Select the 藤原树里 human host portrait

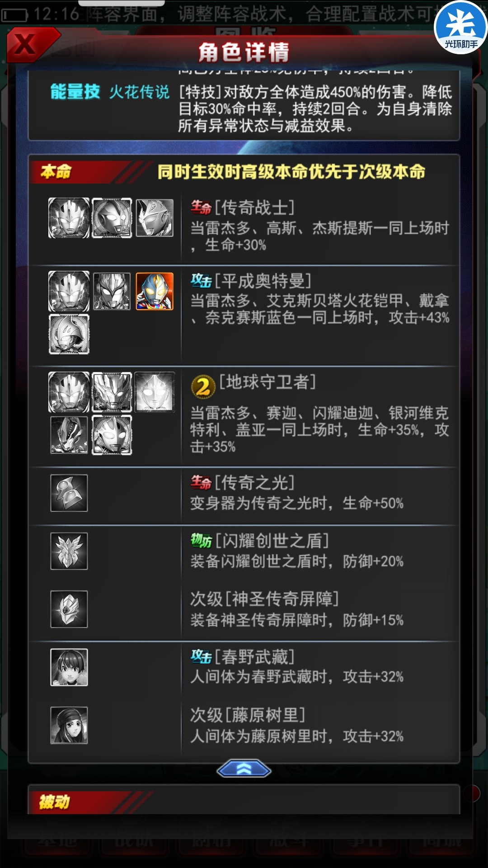click(69, 725)
